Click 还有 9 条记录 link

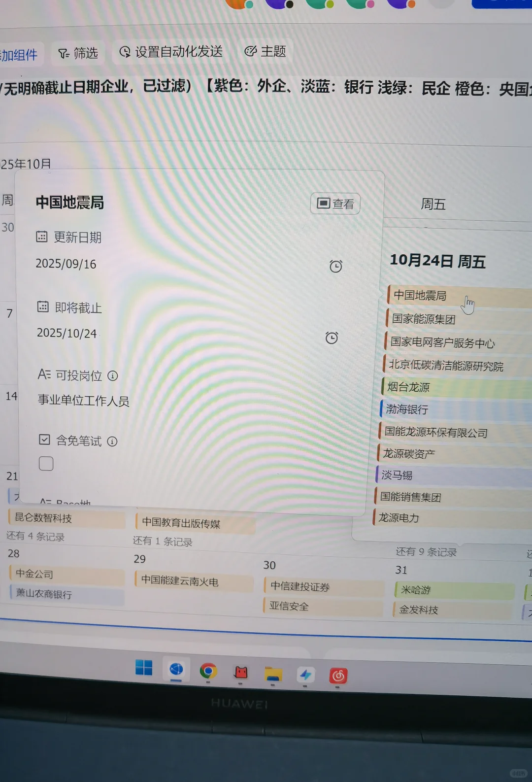pos(426,552)
